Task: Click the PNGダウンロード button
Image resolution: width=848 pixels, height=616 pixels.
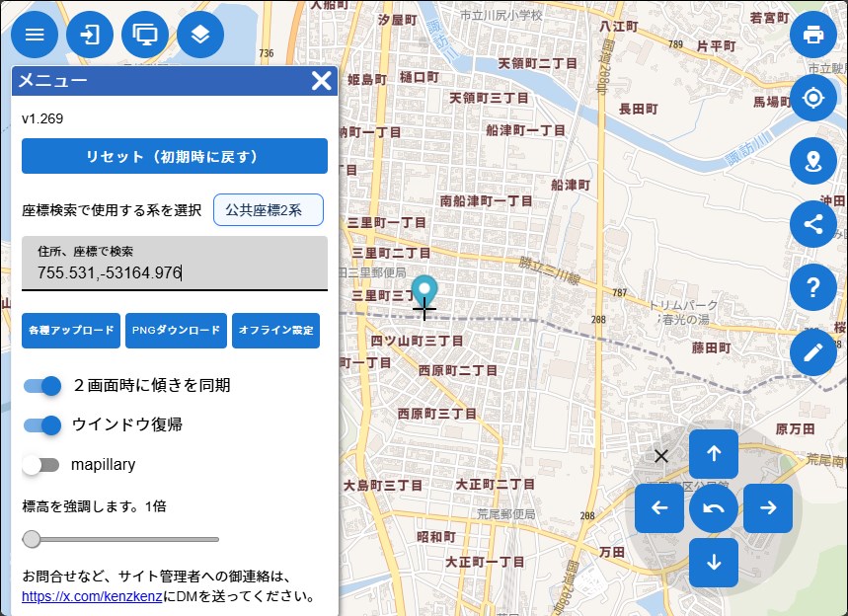Action: pos(177,331)
